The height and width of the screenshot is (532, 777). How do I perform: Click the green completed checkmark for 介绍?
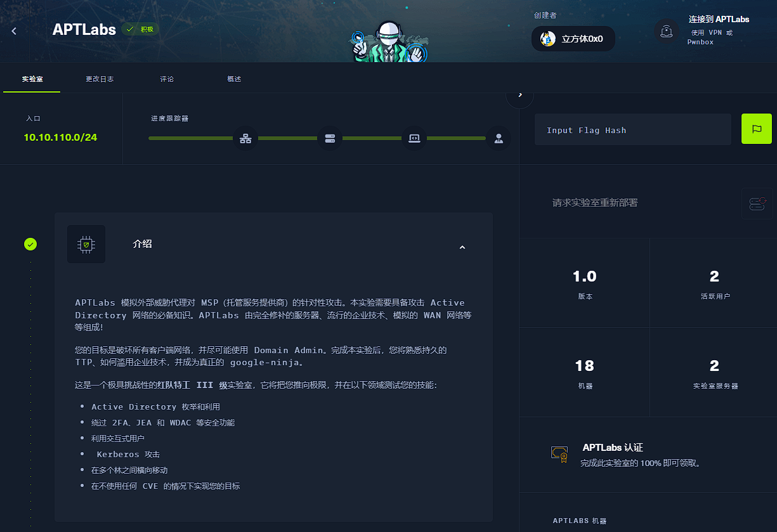coord(30,244)
